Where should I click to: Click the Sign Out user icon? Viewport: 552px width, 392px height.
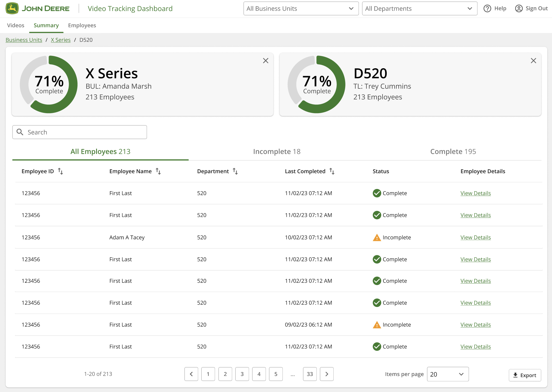(519, 8)
